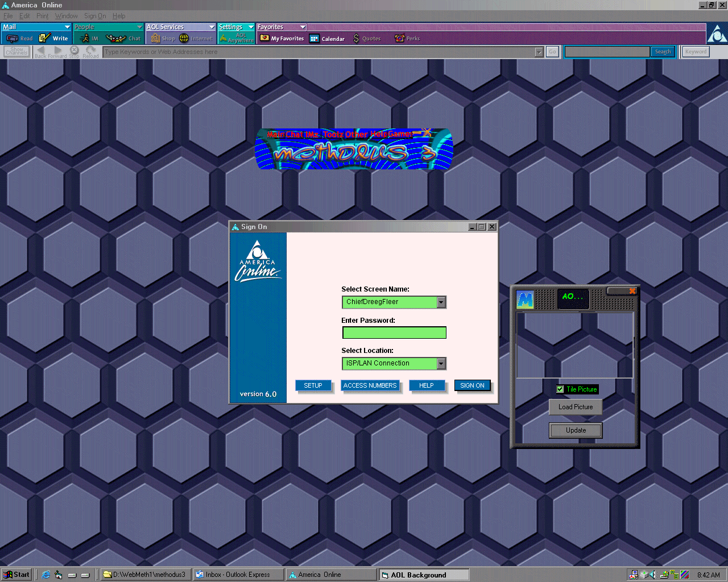Open the Help menu
The height and width of the screenshot is (582, 728).
pos(119,16)
